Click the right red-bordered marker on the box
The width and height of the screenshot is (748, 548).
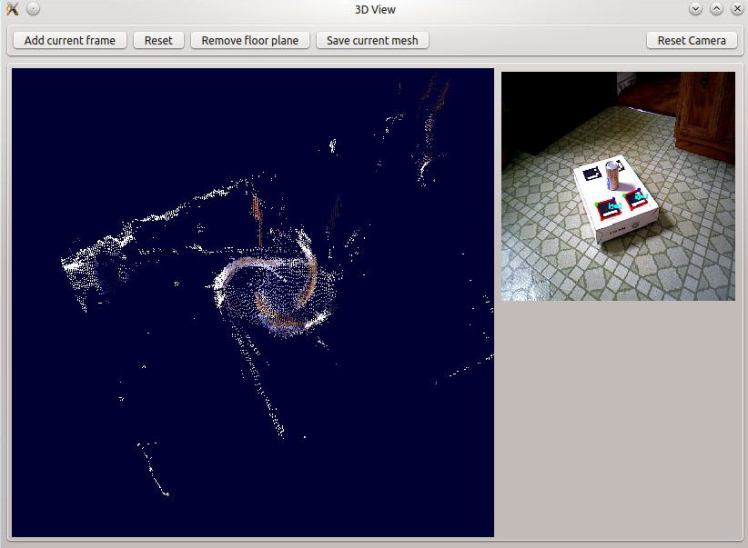pos(637,197)
